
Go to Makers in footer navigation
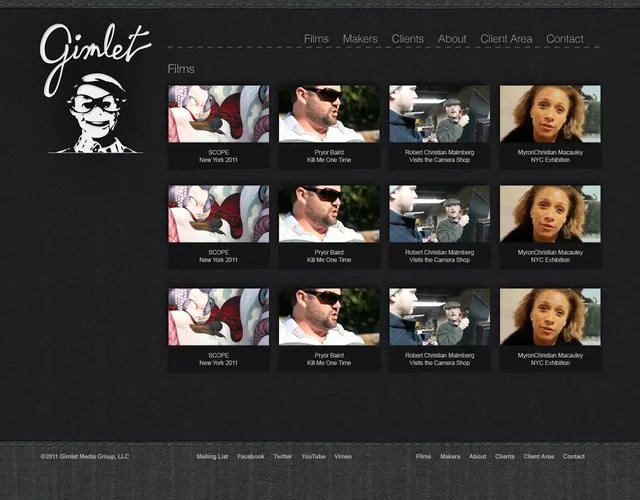(x=450, y=456)
